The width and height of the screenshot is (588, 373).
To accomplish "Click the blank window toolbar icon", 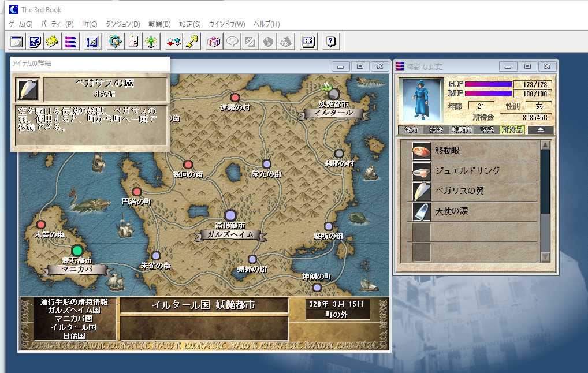I will pyautogui.click(x=17, y=42).
